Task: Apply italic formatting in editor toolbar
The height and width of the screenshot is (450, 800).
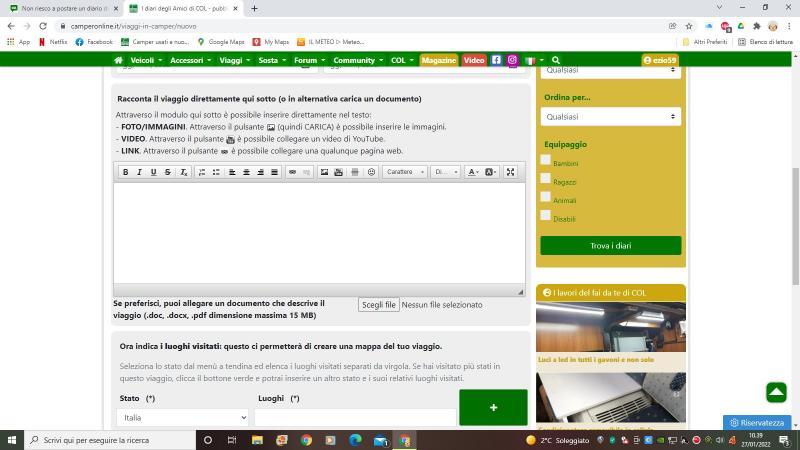Action: click(x=140, y=172)
